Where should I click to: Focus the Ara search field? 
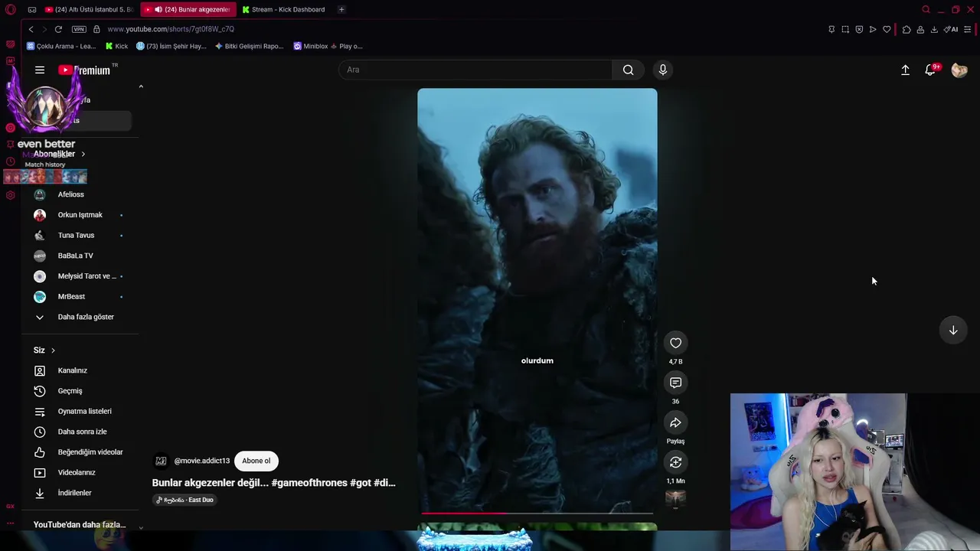pos(475,70)
